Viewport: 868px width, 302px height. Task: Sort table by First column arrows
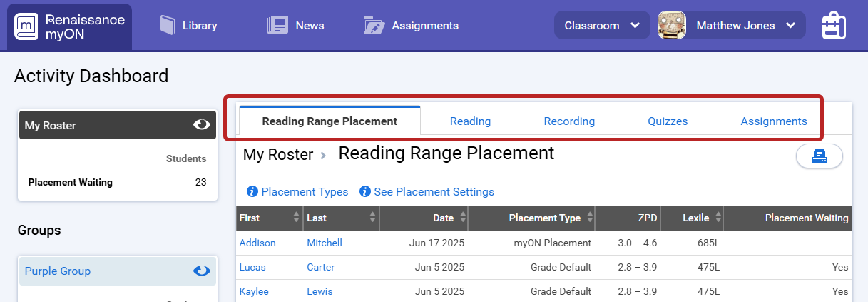(297, 218)
